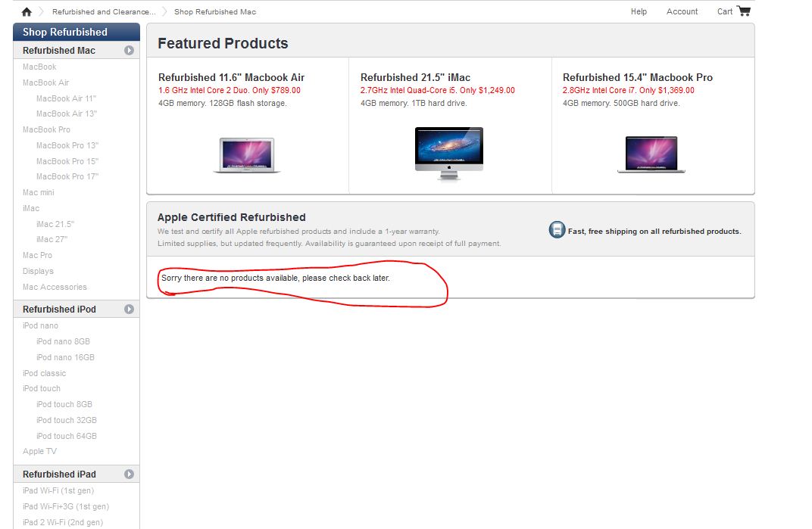This screenshot has width=812, height=529.
Task: Expand Refurbished iPod arrow icon
Action: (x=129, y=309)
